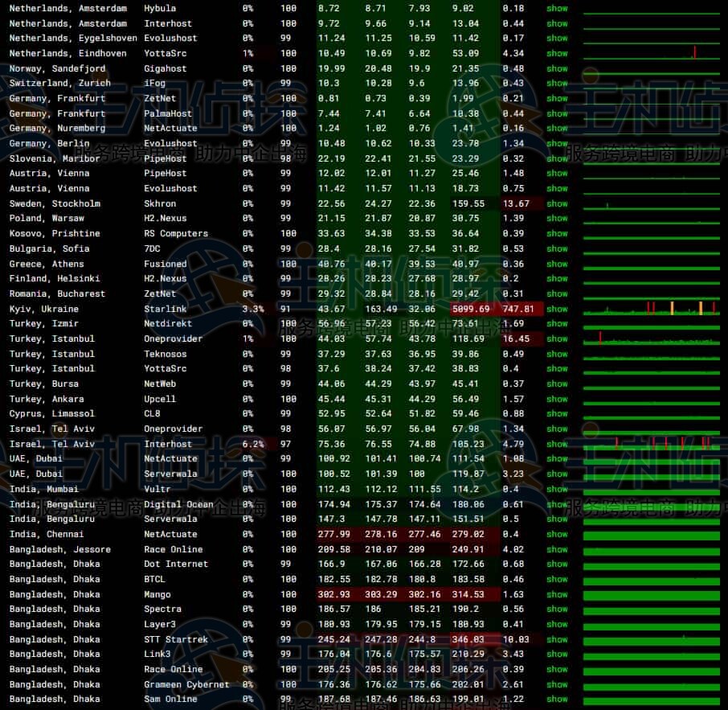The image size is (728, 710).
Task: Open show link for Eindhoven YottaSrc
Action: click(557, 54)
